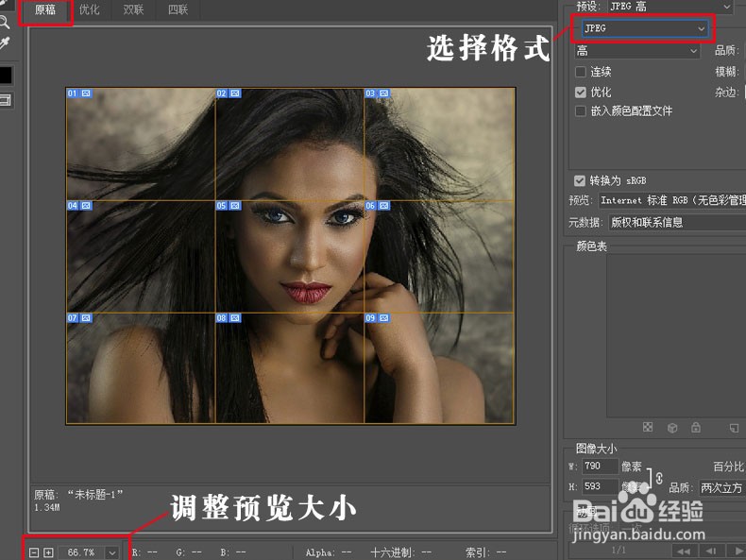
Task: Enable the 连续 progressive checkbox
Action: click(x=581, y=72)
